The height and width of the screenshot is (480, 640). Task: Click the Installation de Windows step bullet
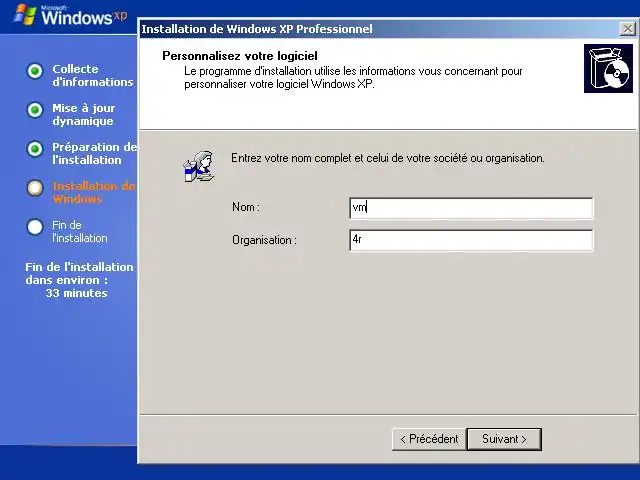pos(35,188)
